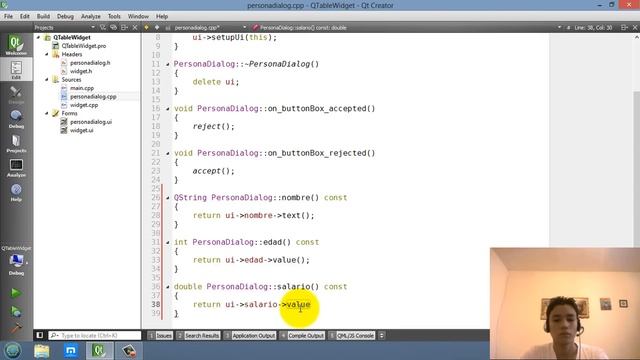Select personadialog.ui form file

[91, 122]
